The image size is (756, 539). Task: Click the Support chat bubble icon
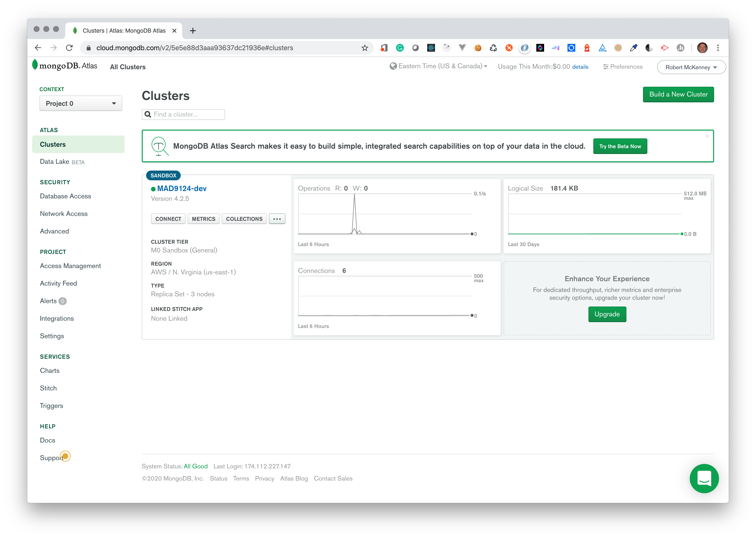click(704, 479)
